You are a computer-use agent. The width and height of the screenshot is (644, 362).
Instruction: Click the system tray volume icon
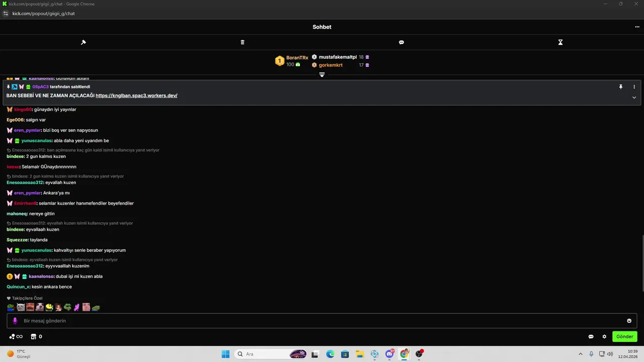(x=610, y=354)
